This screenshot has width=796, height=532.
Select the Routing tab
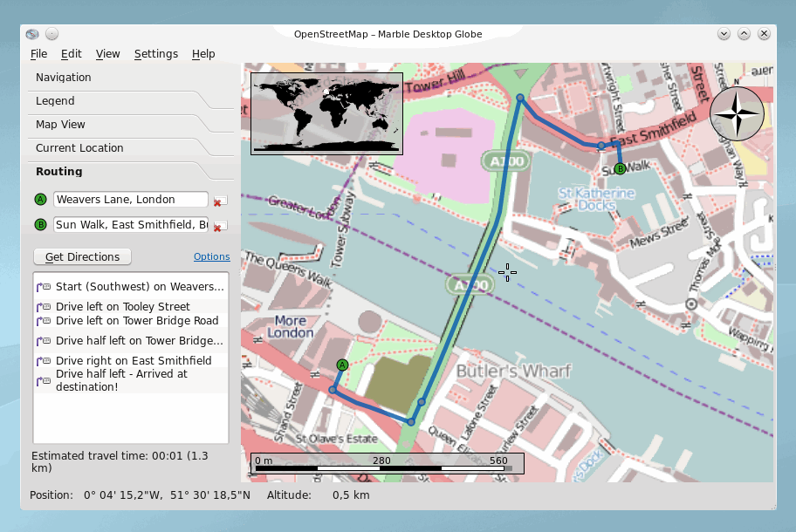coord(58,172)
